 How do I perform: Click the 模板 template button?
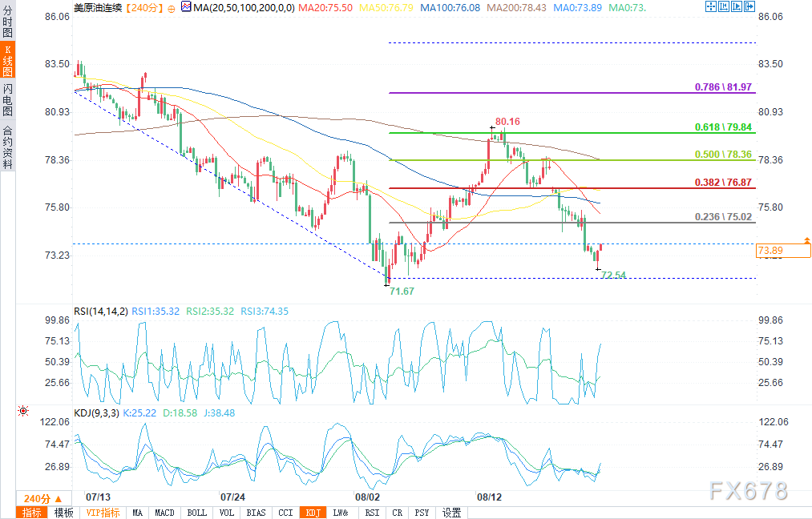click(64, 513)
